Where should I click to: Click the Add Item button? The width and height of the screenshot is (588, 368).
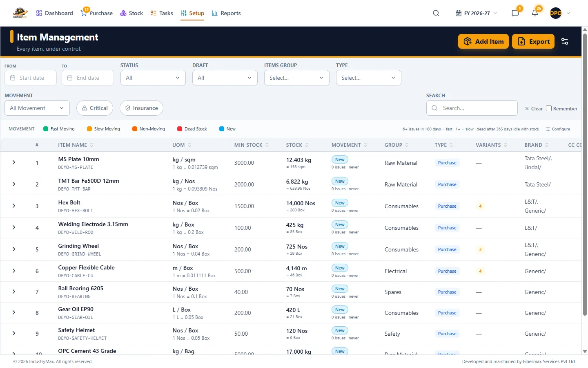(483, 41)
